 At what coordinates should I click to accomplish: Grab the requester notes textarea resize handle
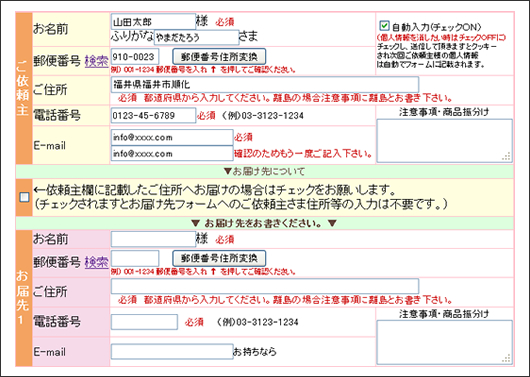tap(506, 157)
